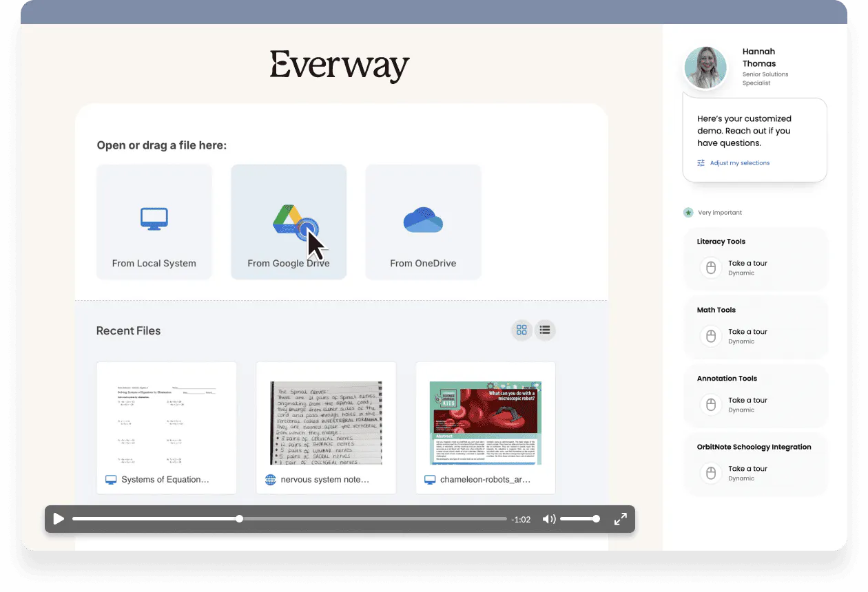The image size is (868, 592).
Task: Open file From Local System
Action: point(154,222)
